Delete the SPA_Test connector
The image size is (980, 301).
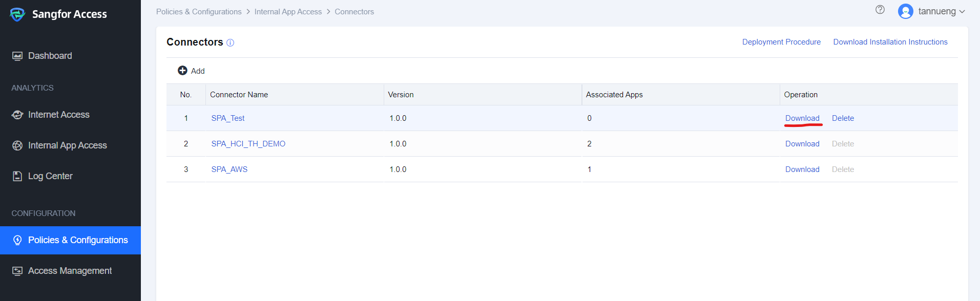pyautogui.click(x=843, y=118)
